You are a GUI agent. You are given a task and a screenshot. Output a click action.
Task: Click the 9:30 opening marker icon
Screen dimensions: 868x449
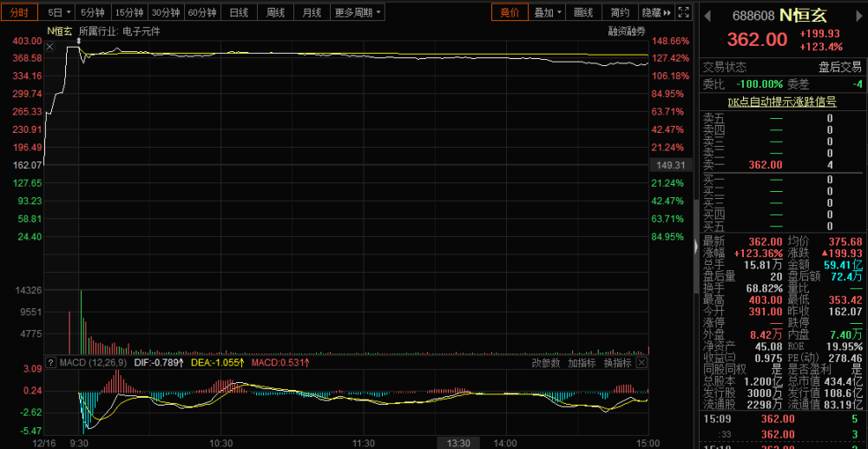pyautogui.click(x=79, y=41)
